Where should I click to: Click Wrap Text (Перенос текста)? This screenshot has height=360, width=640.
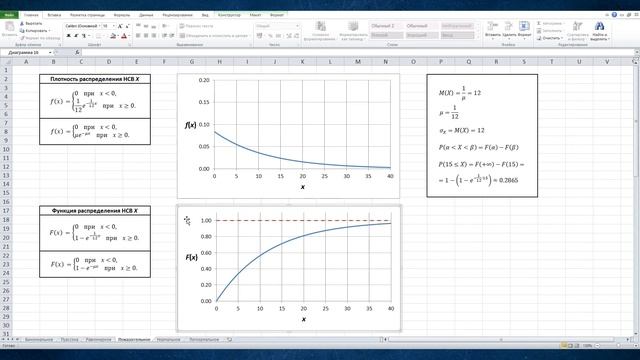tap(196, 26)
